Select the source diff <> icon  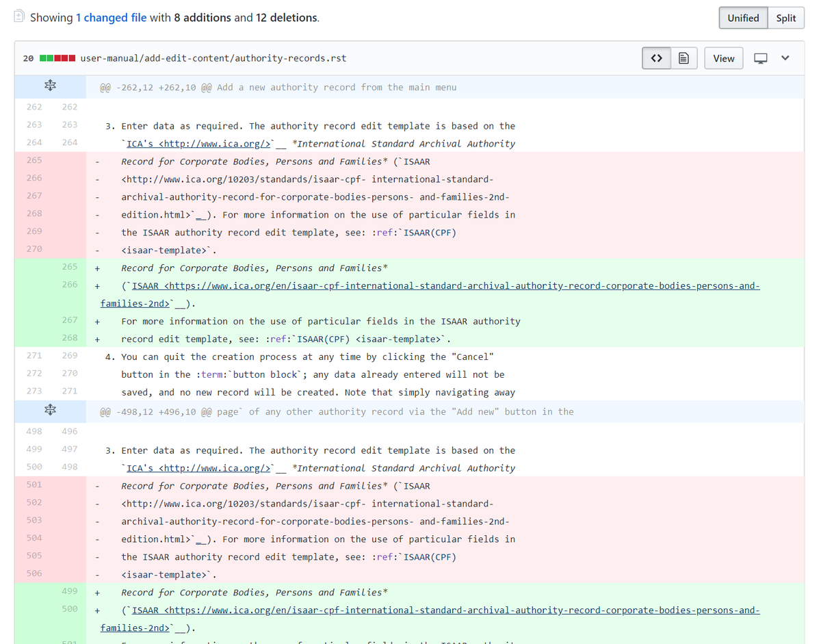(x=656, y=58)
